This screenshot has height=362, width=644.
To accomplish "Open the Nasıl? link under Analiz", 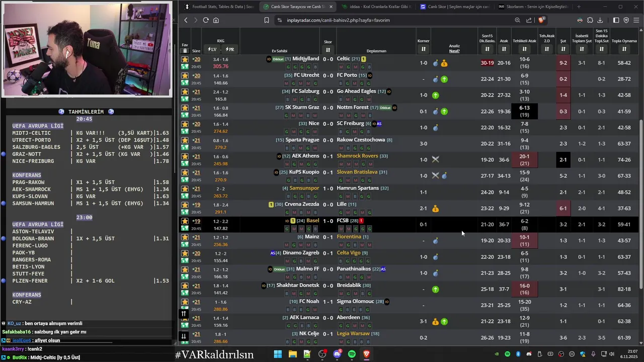I will [x=454, y=51].
